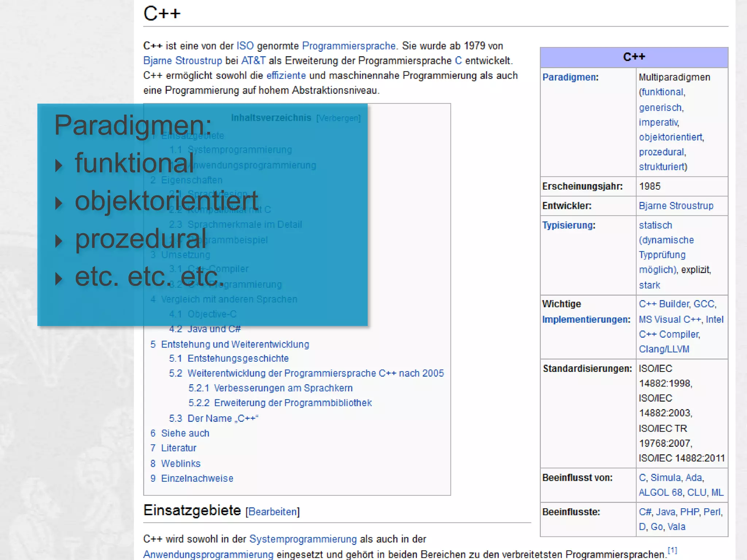Open the Implementierungen label link
The height and width of the screenshot is (560, 747).
click(x=585, y=320)
